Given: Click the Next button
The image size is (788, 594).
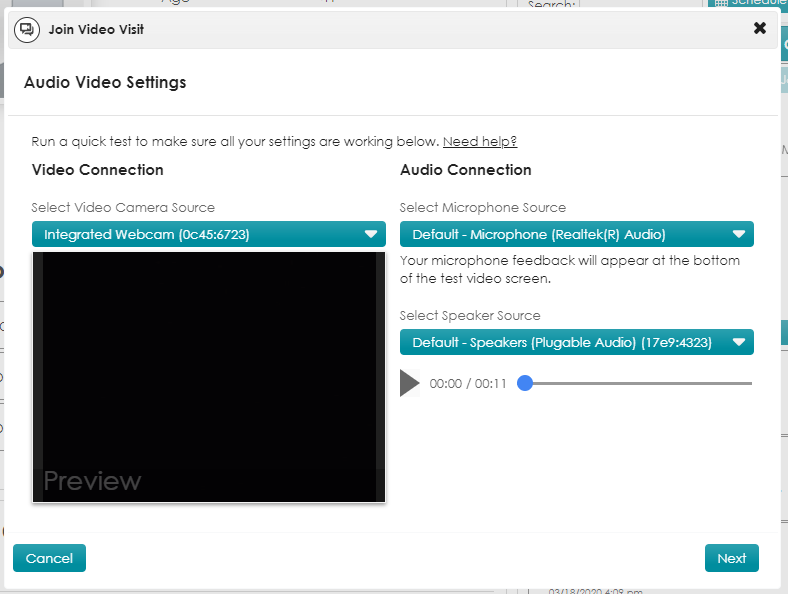Looking at the screenshot, I should pyautogui.click(x=731, y=558).
